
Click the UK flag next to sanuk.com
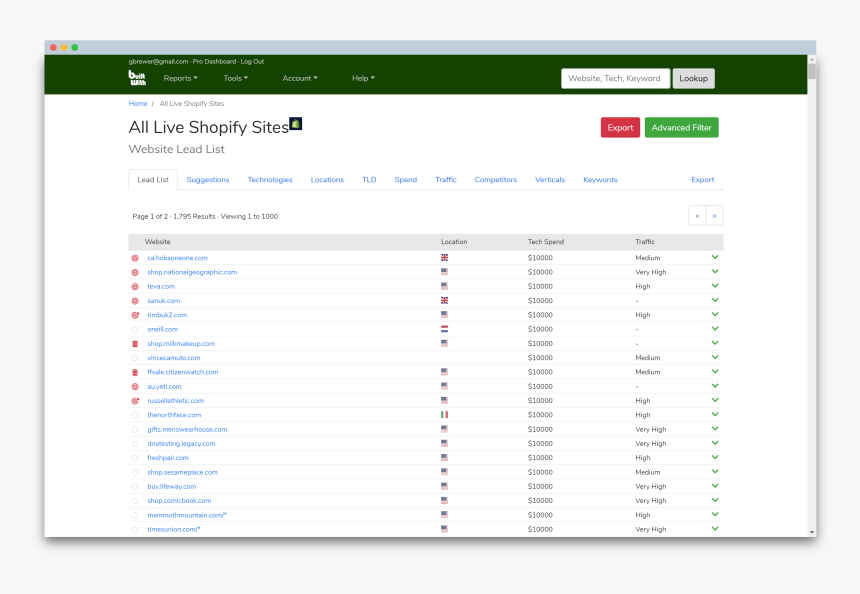pyautogui.click(x=444, y=300)
